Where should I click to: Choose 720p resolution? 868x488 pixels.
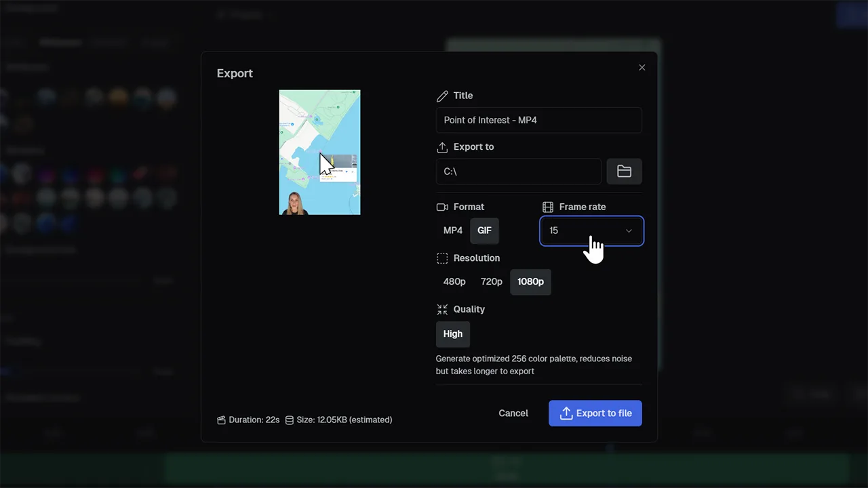pos(491,281)
